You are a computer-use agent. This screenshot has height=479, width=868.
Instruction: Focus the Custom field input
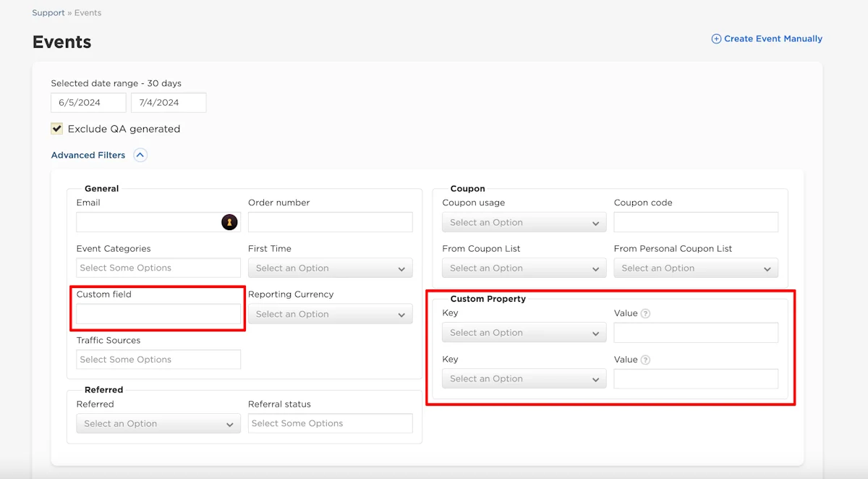[158, 314]
